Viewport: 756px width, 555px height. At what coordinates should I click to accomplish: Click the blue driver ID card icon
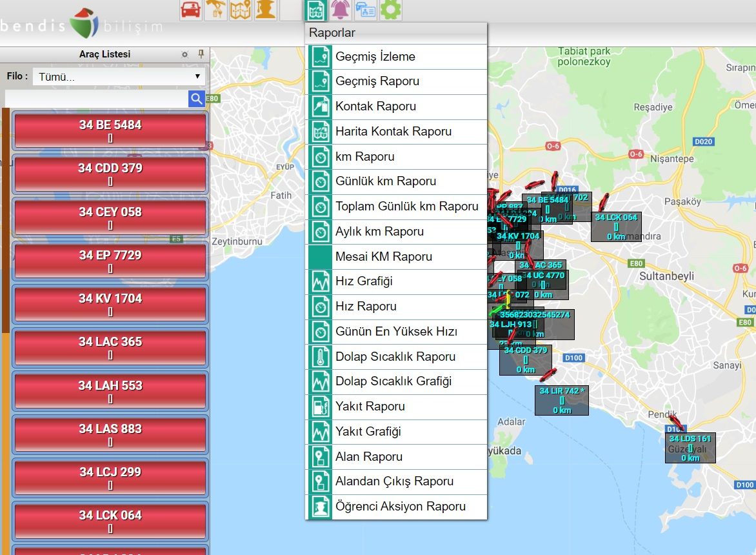coord(366,10)
